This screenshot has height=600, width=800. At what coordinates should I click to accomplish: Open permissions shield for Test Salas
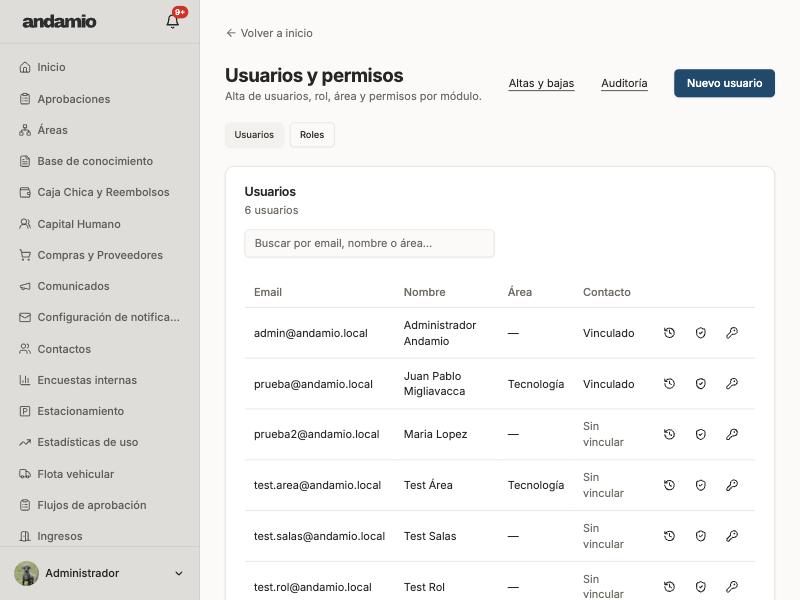click(x=701, y=536)
